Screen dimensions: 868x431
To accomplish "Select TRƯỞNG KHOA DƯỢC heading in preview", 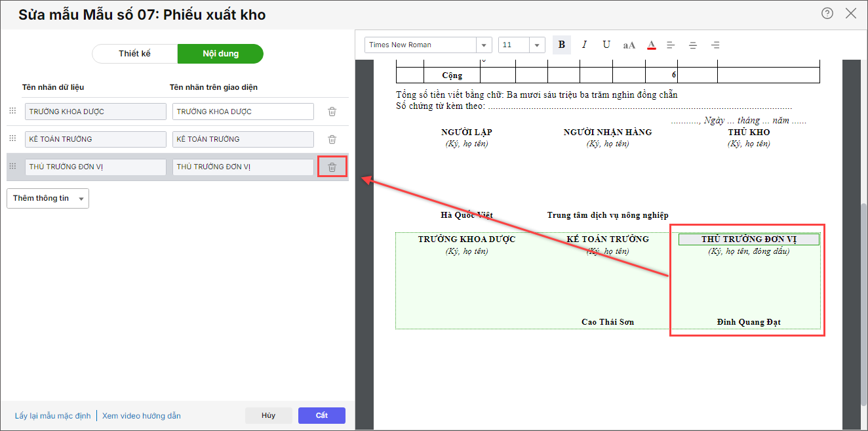I will (x=467, y=239).
